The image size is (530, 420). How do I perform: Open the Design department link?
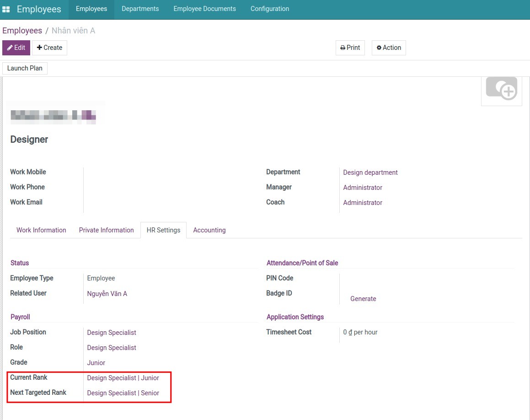click(370, 172)
